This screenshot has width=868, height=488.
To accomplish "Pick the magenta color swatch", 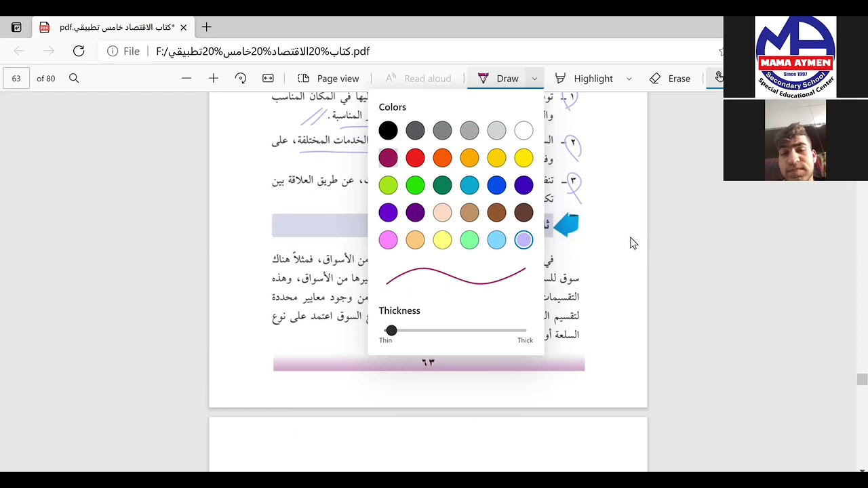I will click(388, 158).
